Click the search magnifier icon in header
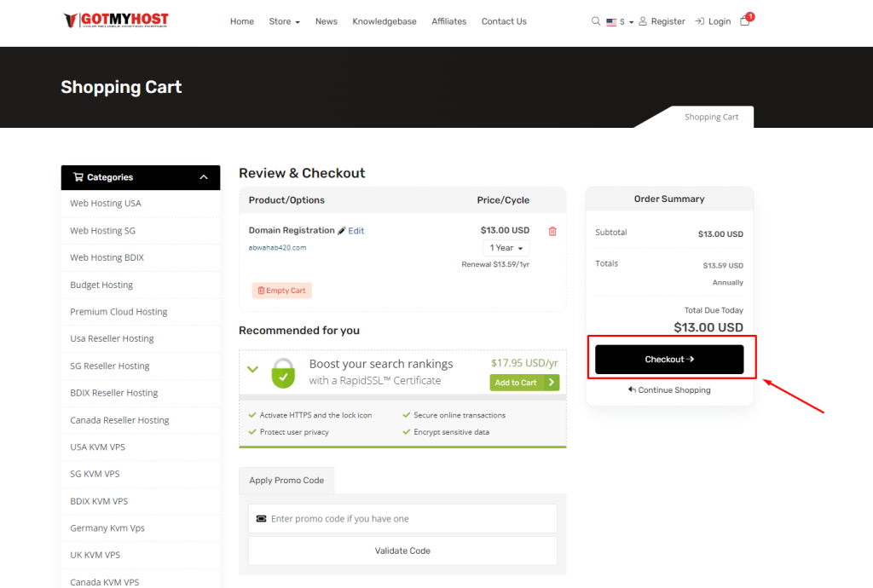 click(x=596, y=21)
